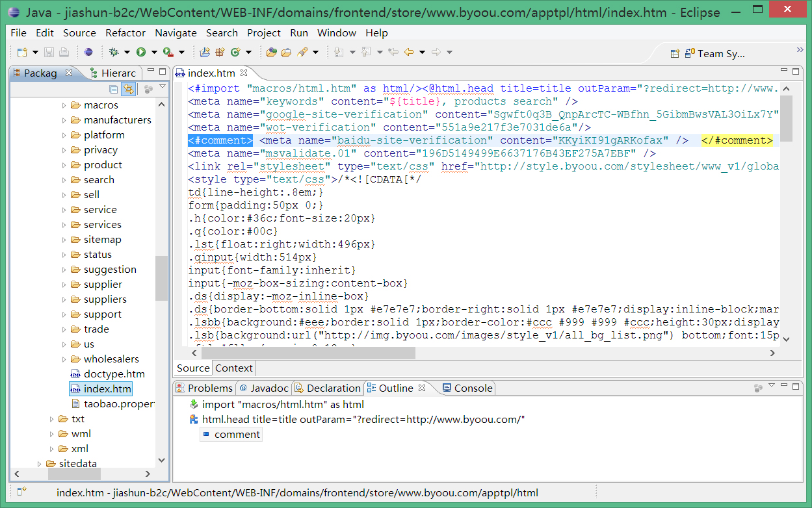The image size is (812, 508).
Task: Close the index.htm editor tab
Action: [244, 73]
